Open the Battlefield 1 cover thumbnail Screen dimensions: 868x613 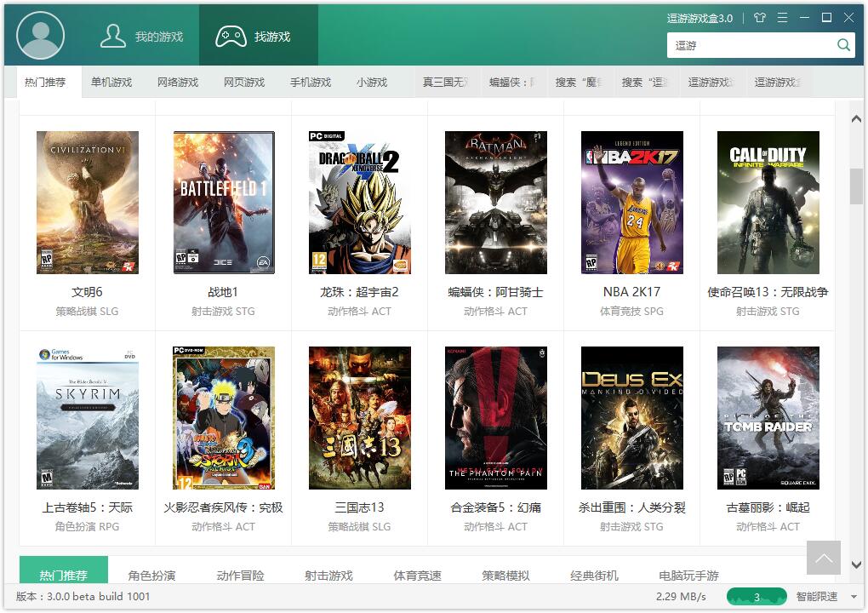224,203
